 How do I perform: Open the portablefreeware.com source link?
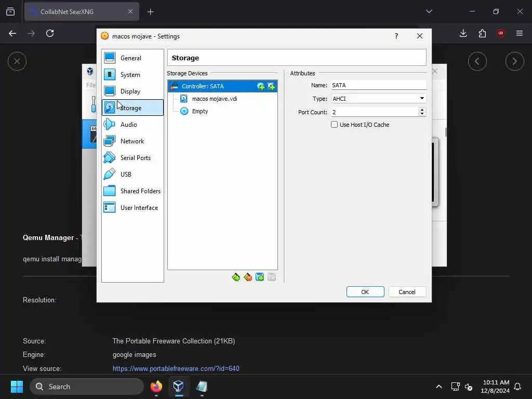click(176, 368)
